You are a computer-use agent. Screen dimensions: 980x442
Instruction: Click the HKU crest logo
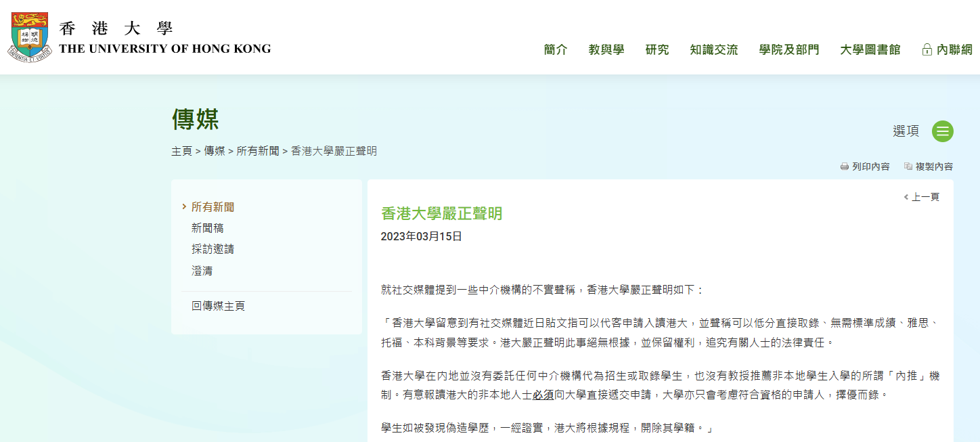[x=30, y=37]
